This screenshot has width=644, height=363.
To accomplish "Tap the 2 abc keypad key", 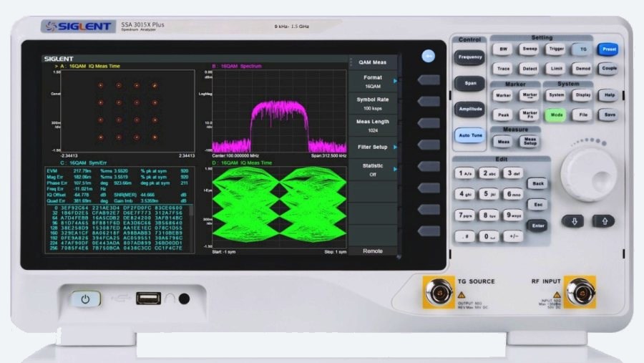I will click(x=489, y=173).
